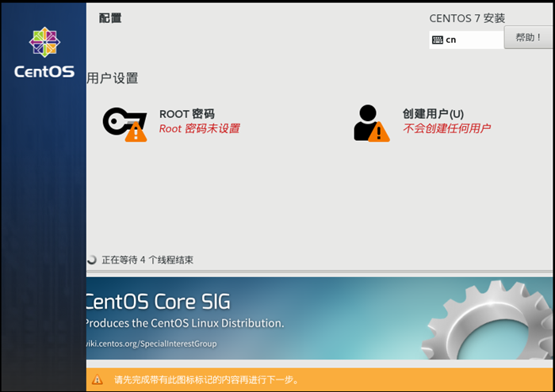The width and height of the screenshot is (555, 392).
Task: Click the red '不会创建任何用户' status text
Action: coord(446,128)
